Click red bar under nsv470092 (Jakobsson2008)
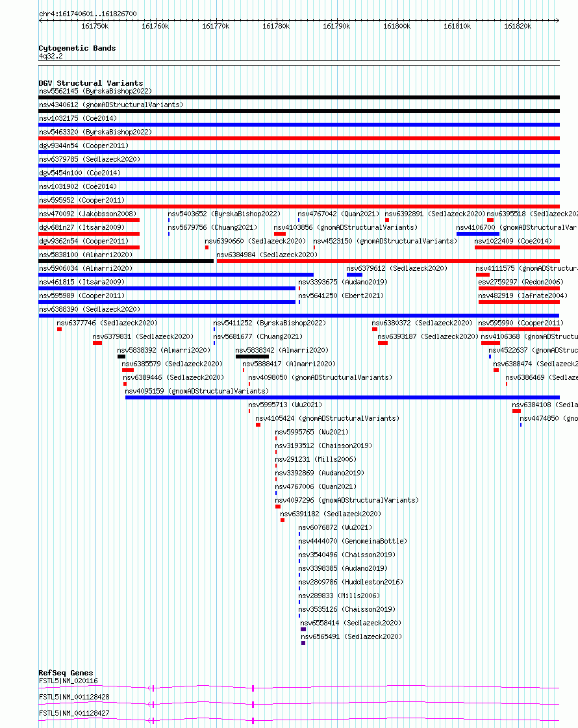 89,220
